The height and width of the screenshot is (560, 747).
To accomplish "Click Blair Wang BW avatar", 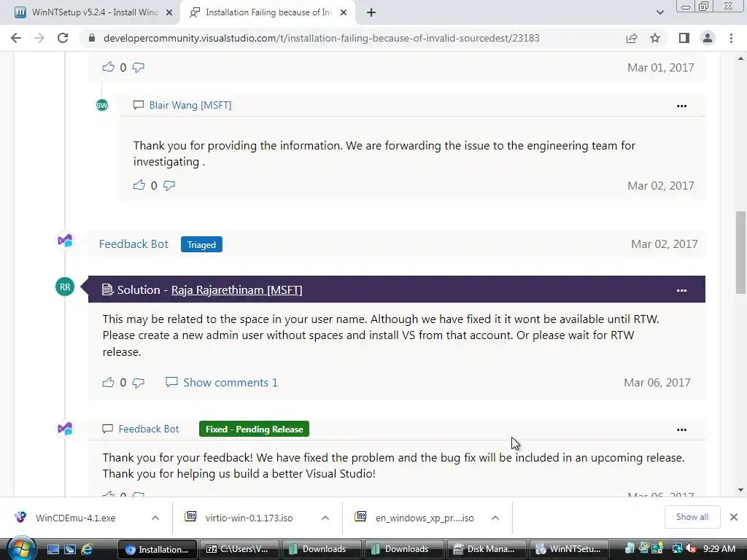I will [x=102, y=105].
